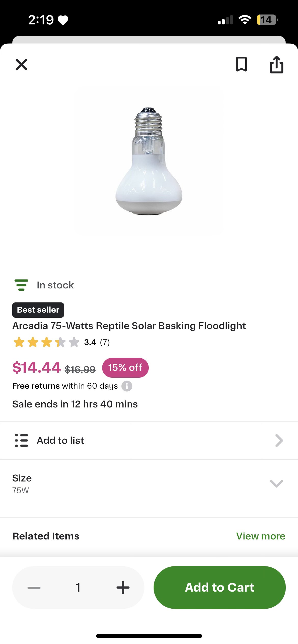The width and height of the screenshot is (298, 644).
Task: Close the product detail sheet
Action: click(21, 65)
